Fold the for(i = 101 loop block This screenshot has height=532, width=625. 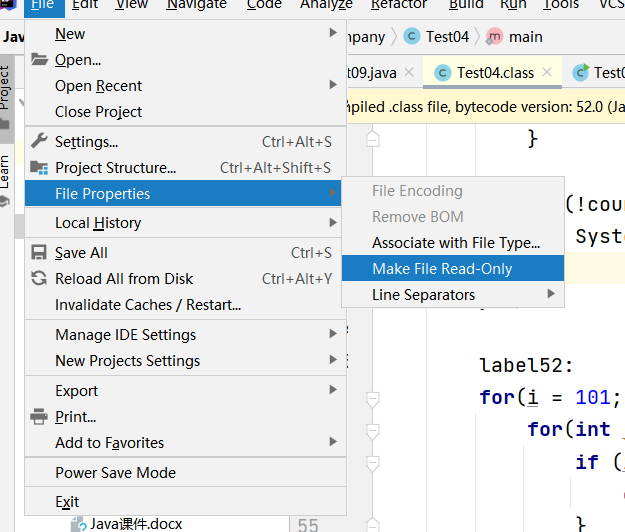pyautogui.click(x=373, y=400)
